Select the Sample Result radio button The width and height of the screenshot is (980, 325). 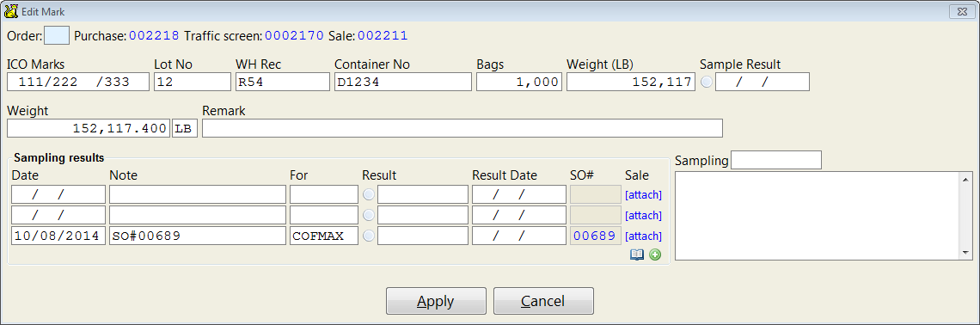707,82
